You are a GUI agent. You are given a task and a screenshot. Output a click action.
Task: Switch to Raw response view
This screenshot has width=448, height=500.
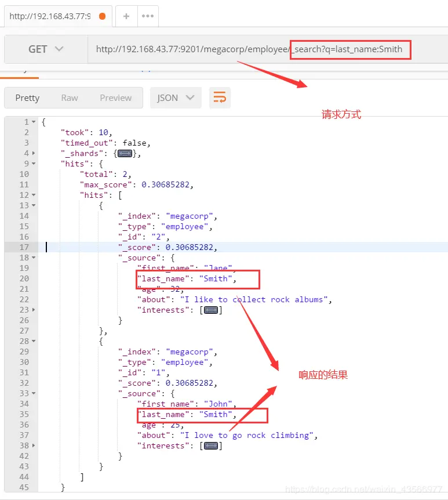[x=70, y=98]
